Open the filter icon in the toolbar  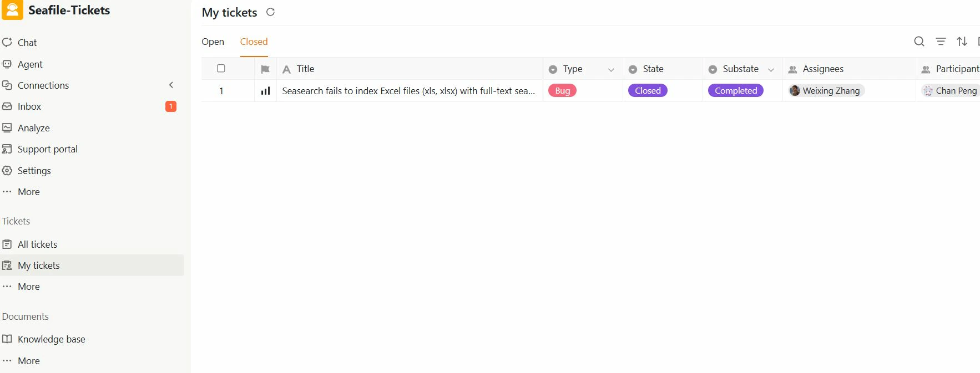pos(941,42)
